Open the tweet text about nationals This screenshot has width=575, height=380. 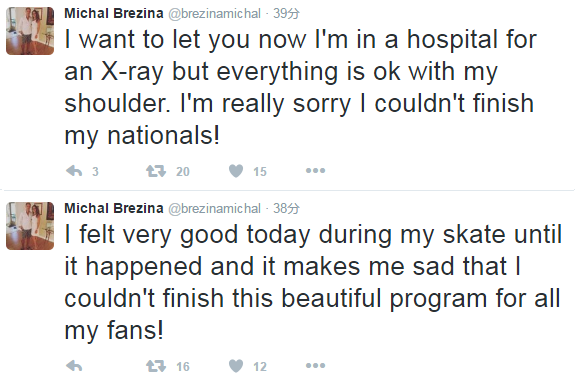(x=301, y=87)
